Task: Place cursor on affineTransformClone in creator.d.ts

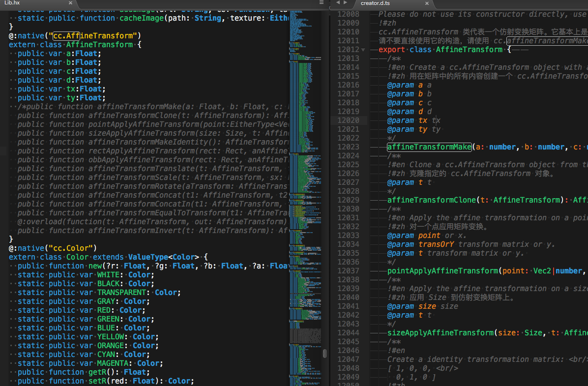Action: pos(431,200)
